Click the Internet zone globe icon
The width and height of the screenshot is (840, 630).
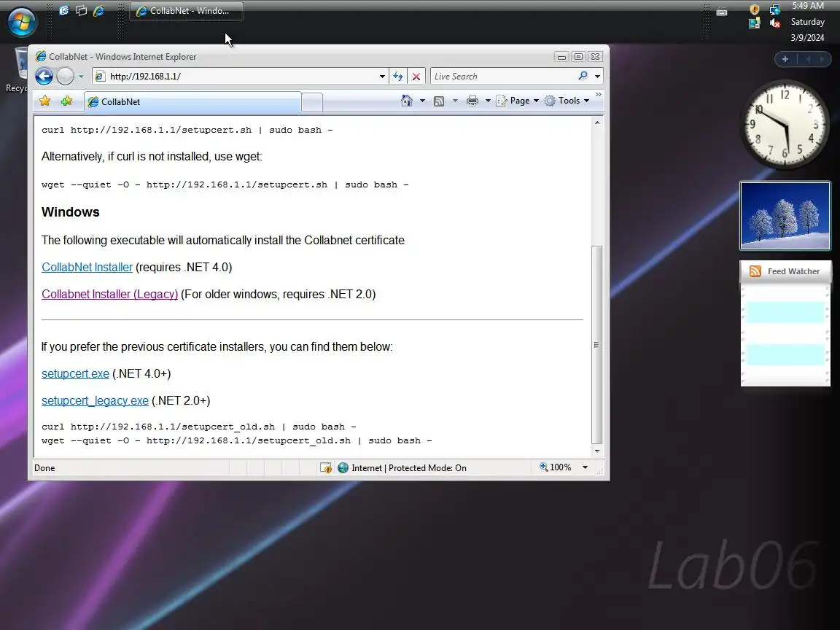click(x=343, y=467)
